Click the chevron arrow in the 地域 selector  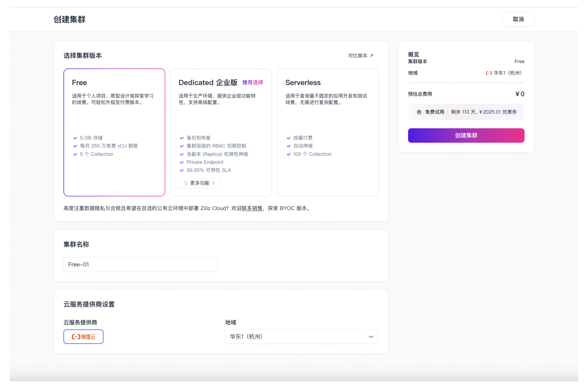click(x=371, y=337)
